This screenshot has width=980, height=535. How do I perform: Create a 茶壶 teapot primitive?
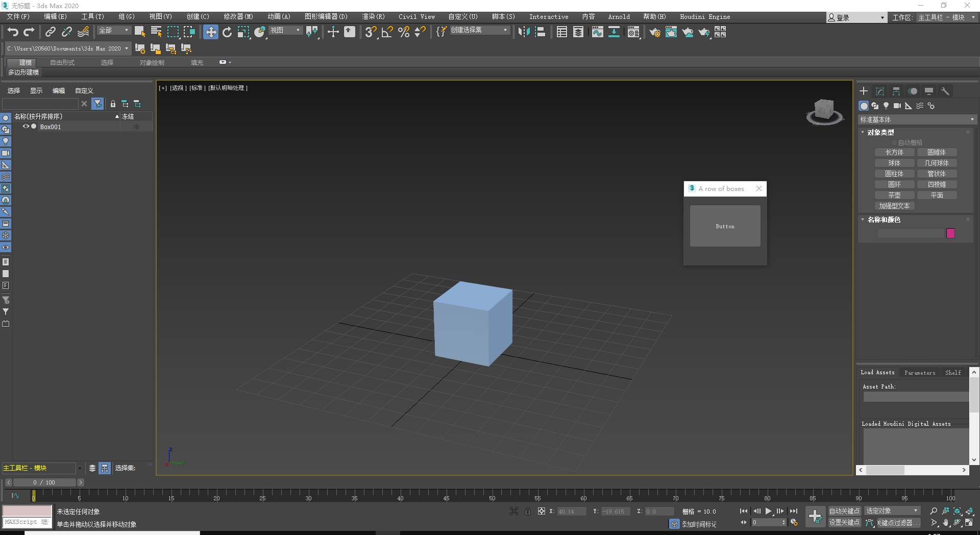click(x=894, y=194)
